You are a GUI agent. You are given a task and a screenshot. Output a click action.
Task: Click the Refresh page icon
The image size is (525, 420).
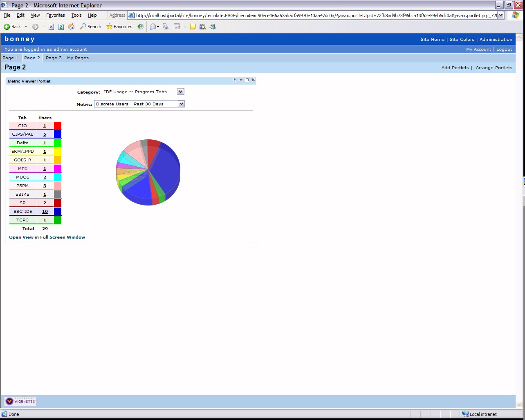tap(61, 27)
